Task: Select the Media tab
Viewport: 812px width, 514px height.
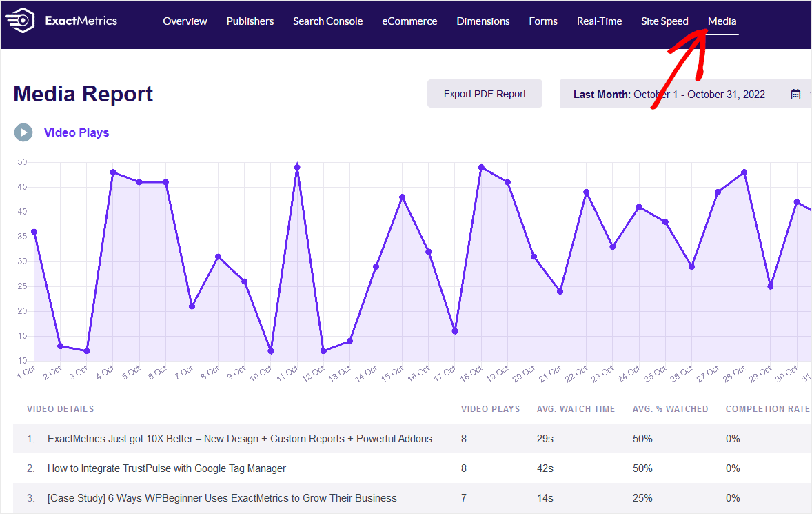Action: point(722,21)
